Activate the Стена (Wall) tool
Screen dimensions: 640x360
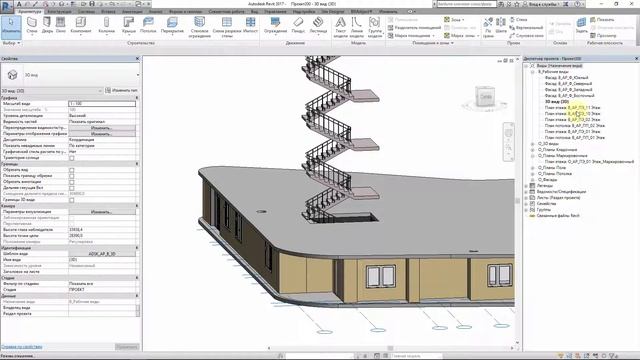click(32, 25)
